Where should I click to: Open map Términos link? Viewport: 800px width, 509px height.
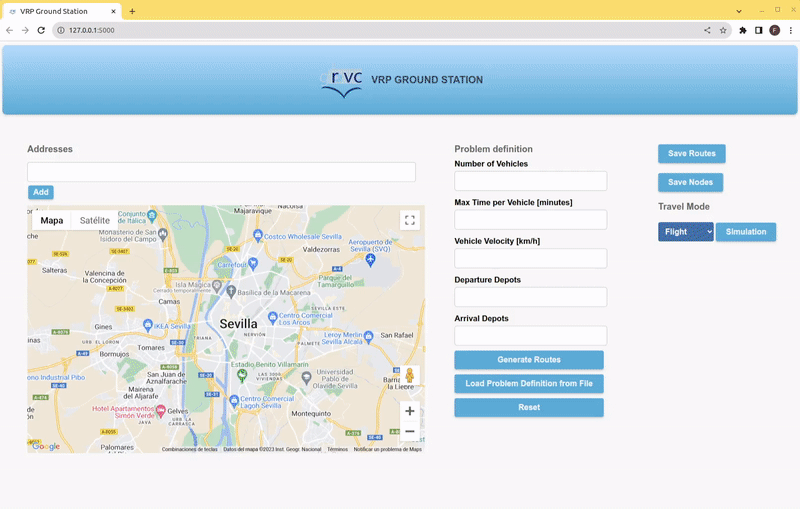pyautogui.click(x=337, y=449)
